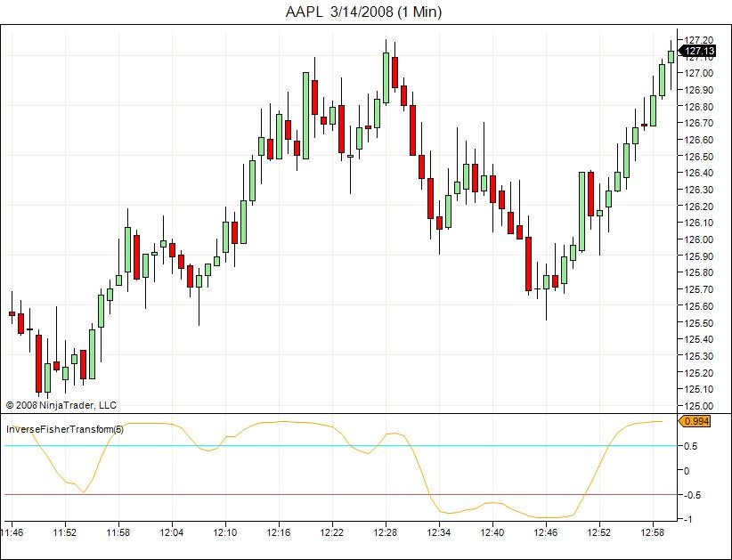Click the 12:34 time axis label
Screen dimensions: 732x560
click(x=439, y=532)
